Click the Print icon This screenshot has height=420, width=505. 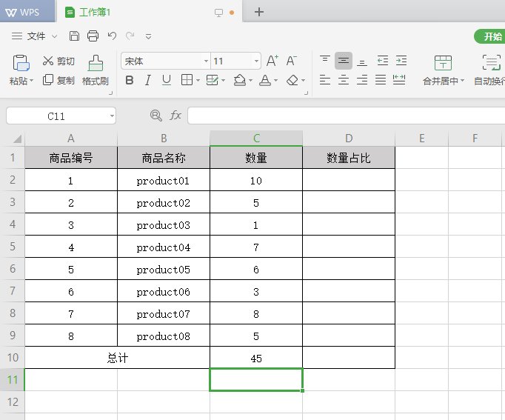coord(93,36)
